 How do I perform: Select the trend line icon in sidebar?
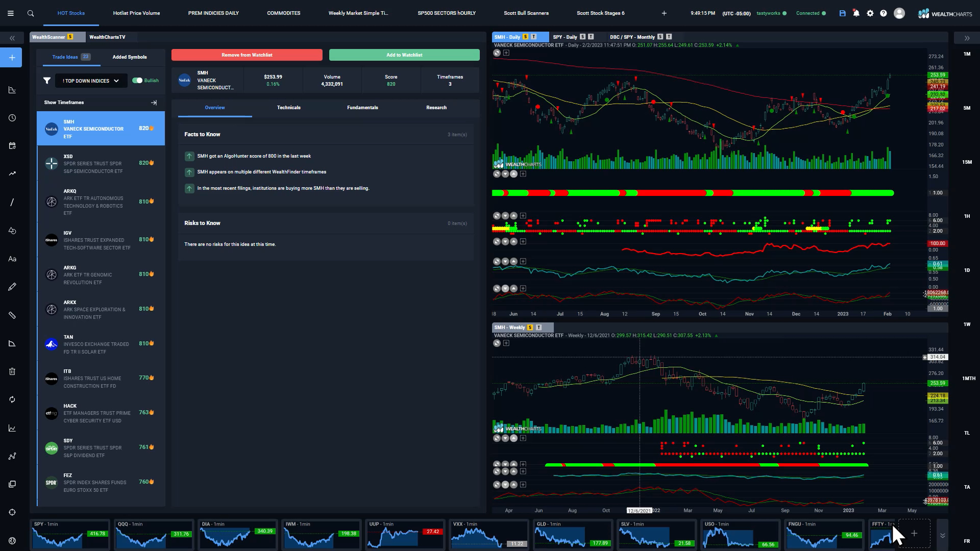12,173
